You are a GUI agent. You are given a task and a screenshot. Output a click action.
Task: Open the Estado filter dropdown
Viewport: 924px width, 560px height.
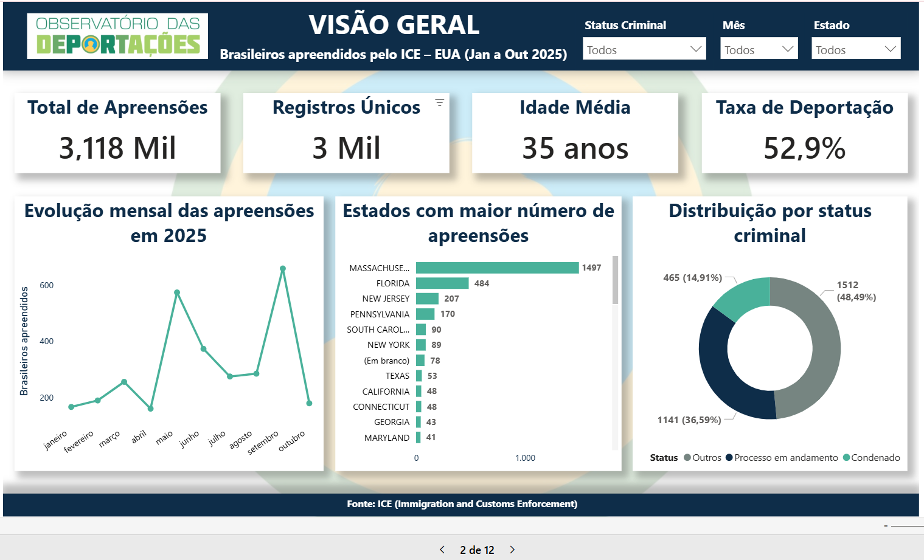[855, 49]
